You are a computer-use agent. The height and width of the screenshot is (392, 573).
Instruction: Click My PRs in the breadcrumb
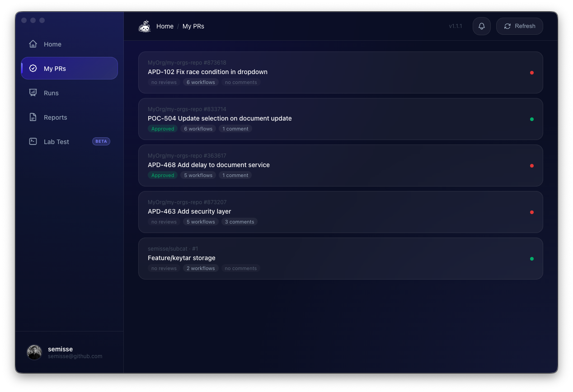tap(193, 26)
